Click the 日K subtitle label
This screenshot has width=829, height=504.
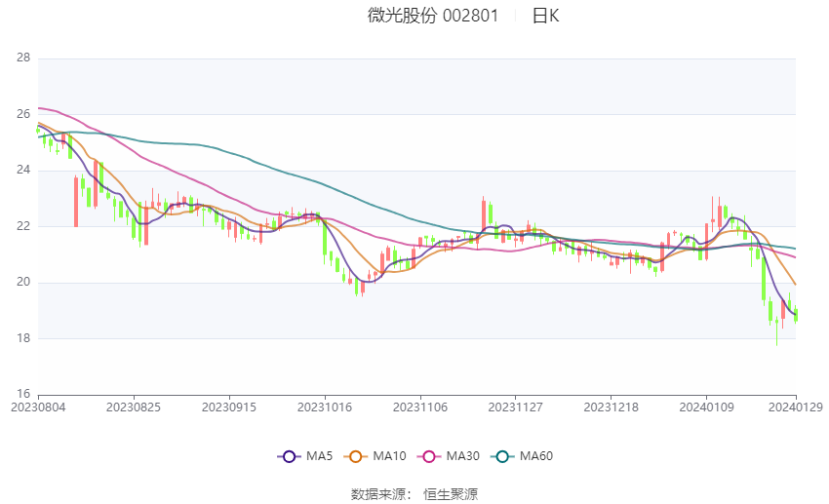[x=545, y=16]
